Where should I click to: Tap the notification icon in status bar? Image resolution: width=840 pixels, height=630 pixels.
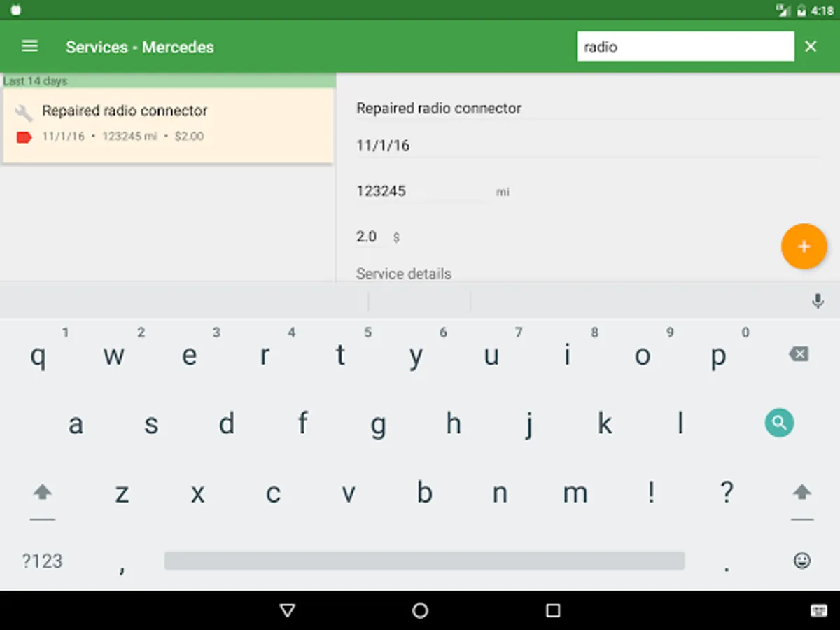15,10
